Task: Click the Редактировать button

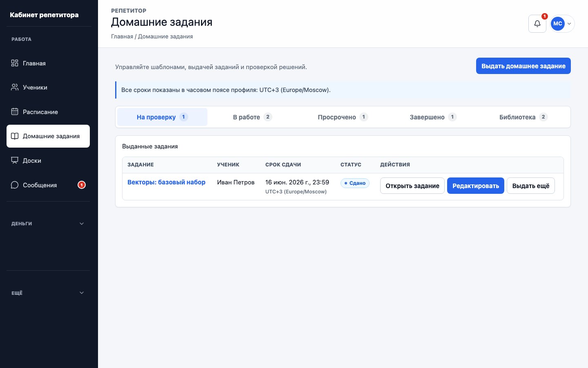Action: pyautogui.click(x=476, y=186)
